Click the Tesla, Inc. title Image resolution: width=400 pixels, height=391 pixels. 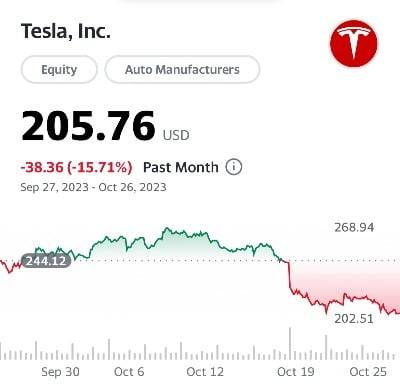point(66,31)
